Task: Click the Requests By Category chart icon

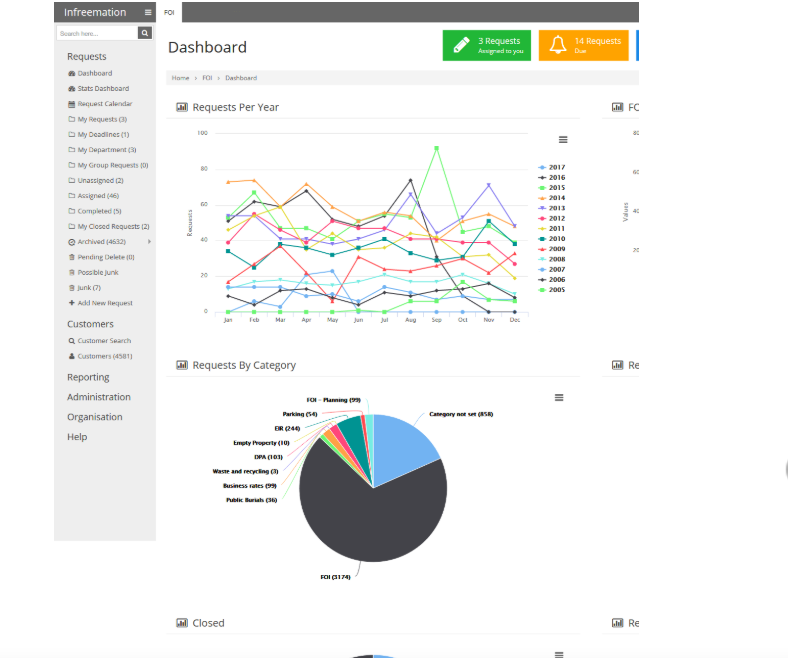Action: point(182,365)
